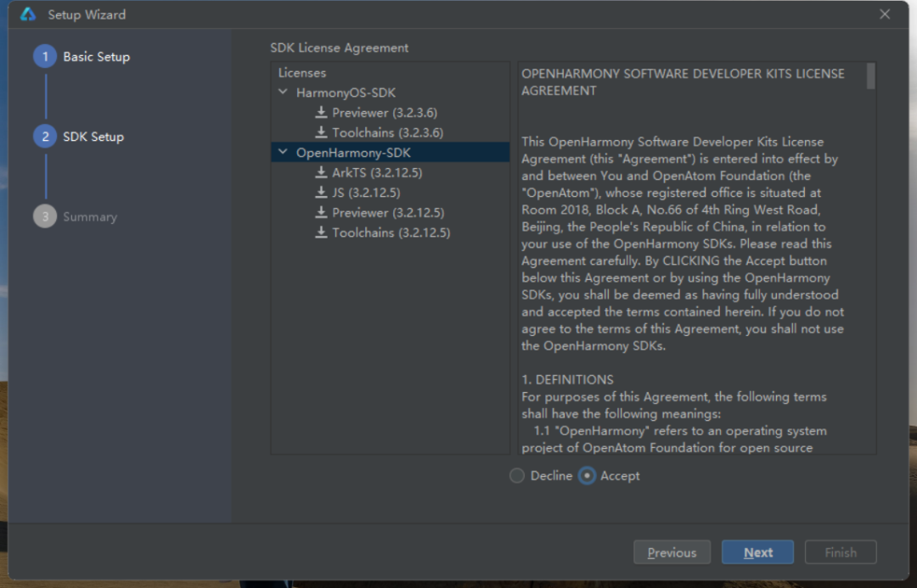Click download icon beside HarmonyOS Toolchains (3.2.3.6)

point(321,132)
